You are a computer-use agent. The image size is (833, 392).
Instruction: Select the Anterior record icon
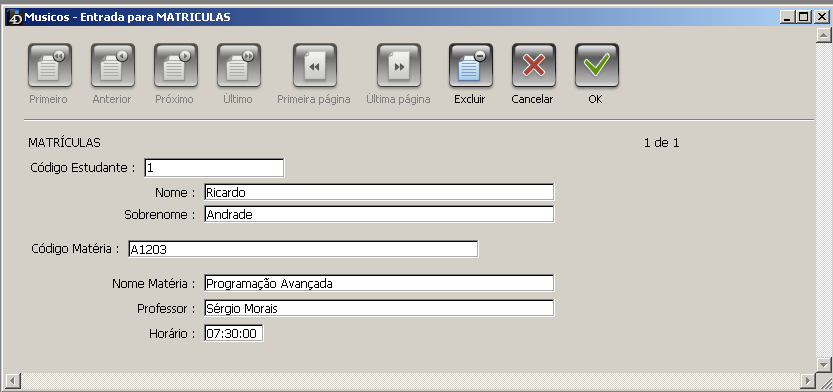click(x=113, y=65)
